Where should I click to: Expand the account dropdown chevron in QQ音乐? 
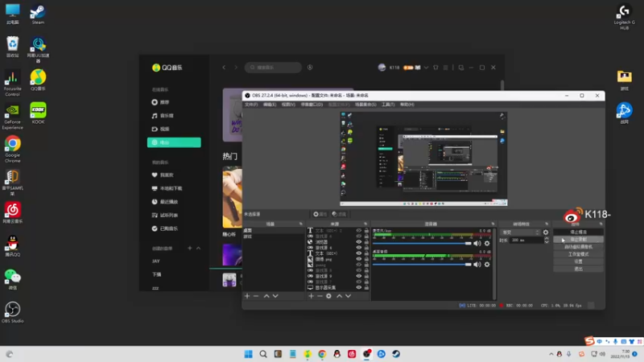[426, 68]
